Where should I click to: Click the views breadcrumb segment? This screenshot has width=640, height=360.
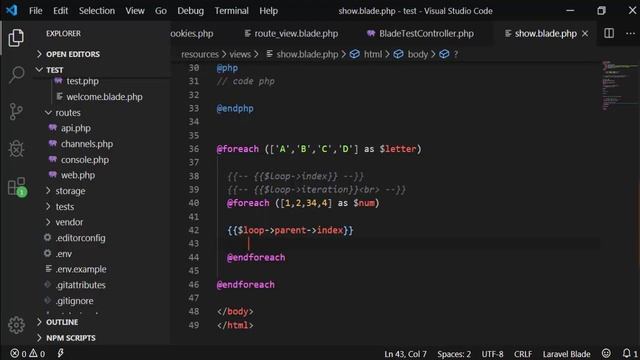pyautogui.click(x=240, y=54)
